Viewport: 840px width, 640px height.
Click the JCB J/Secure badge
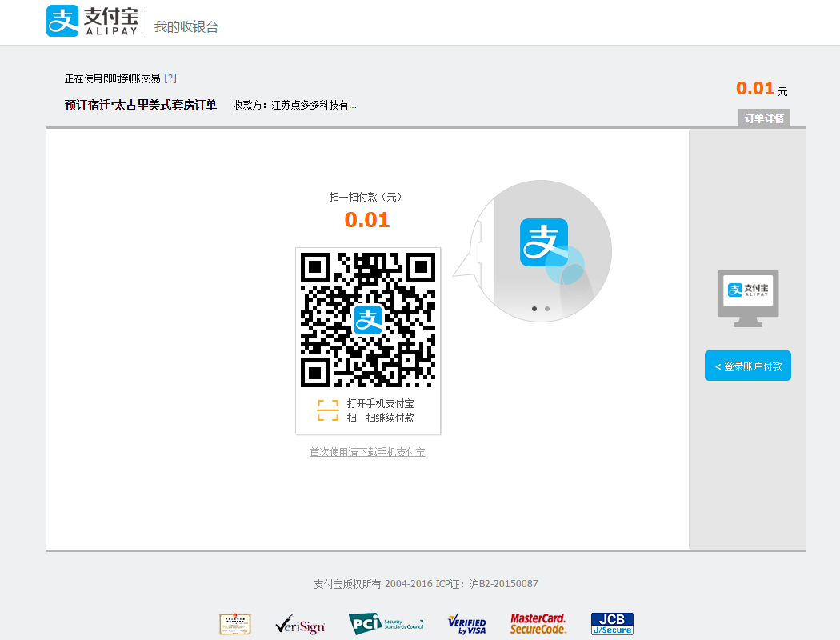point(612,624)
